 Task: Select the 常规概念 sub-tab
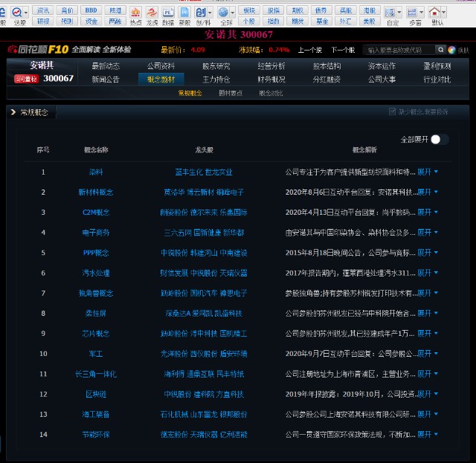coord(190,93)
